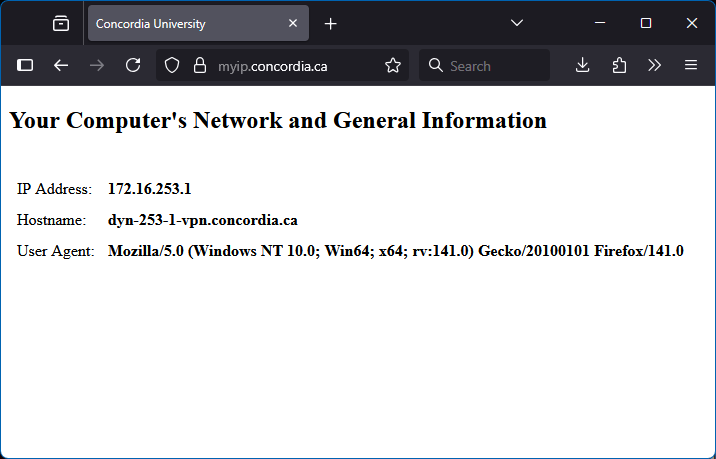Maximize the Firefox window

pos(646,23)
